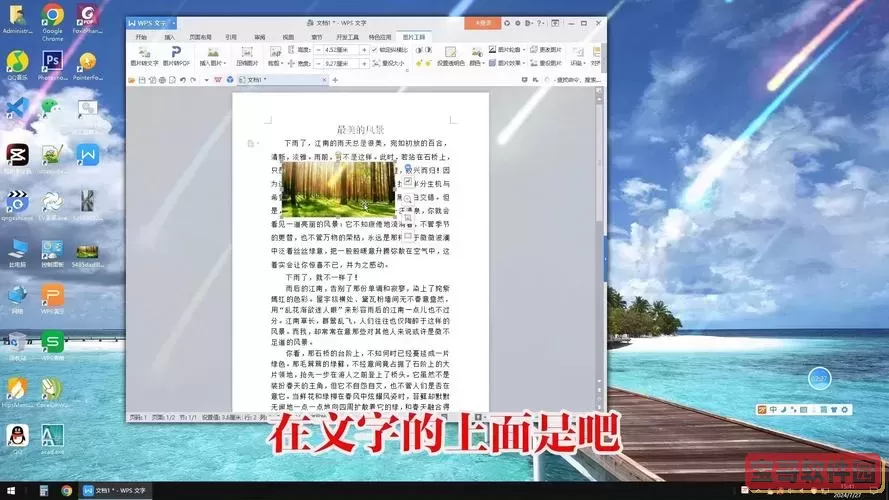Click the orange login button in title bar
The height and width of the screenshot is (500, 889).
coord(482,23)
